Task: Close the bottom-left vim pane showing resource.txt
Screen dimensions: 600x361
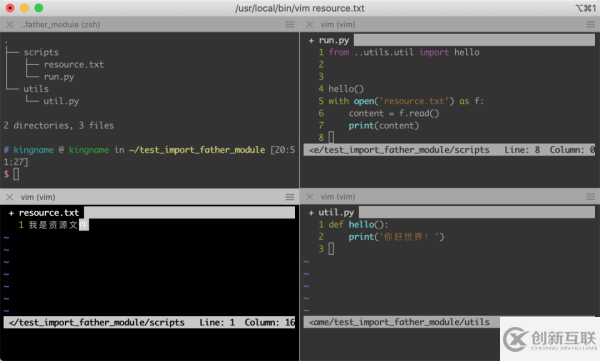Action: point(10,197)
